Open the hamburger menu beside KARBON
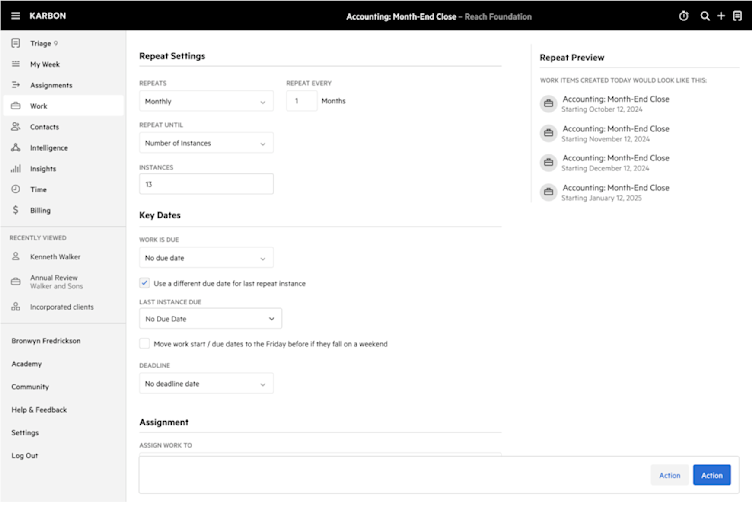The height and width of the screenshot is (505, 752). click(x=15, y=16)
